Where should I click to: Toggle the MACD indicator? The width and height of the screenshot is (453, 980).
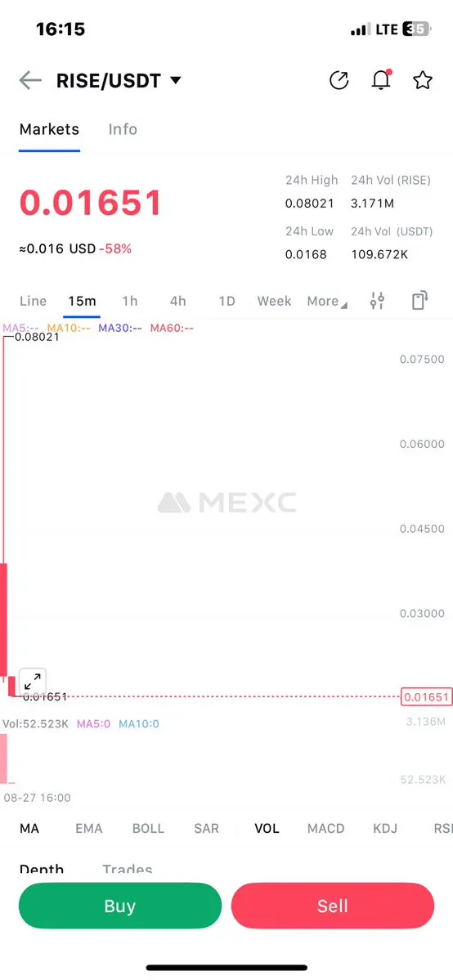point(326,829)
